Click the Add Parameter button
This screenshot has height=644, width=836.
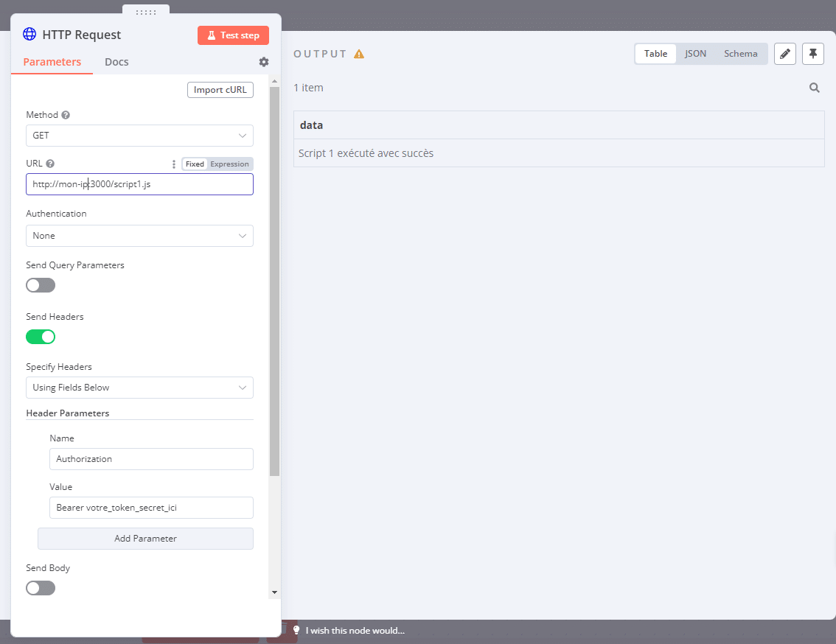coord(145,539)
